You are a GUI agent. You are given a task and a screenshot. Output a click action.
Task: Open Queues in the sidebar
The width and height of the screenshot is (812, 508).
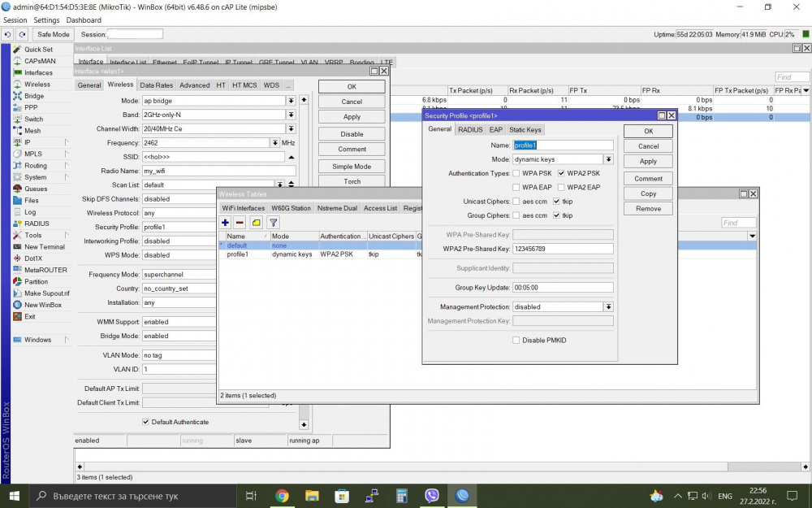point(36,189)
